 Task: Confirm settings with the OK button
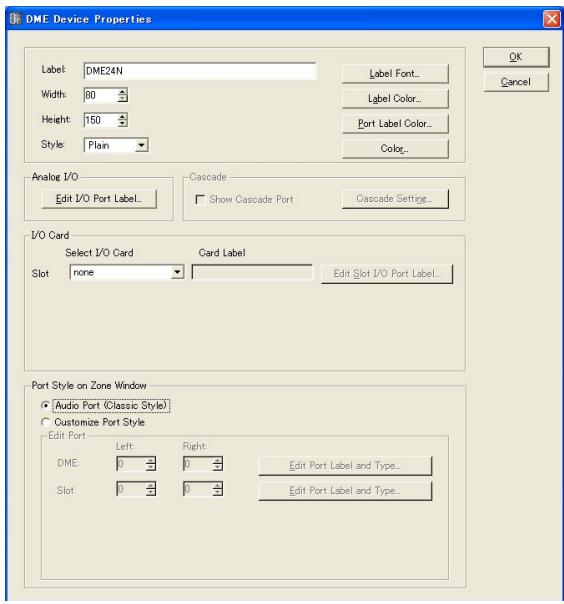[x=516, y=57]
